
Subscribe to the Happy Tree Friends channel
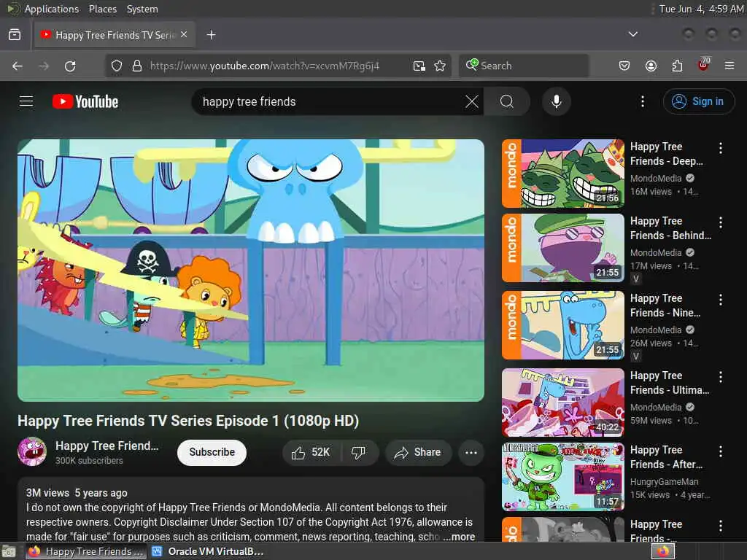point(212,452)
